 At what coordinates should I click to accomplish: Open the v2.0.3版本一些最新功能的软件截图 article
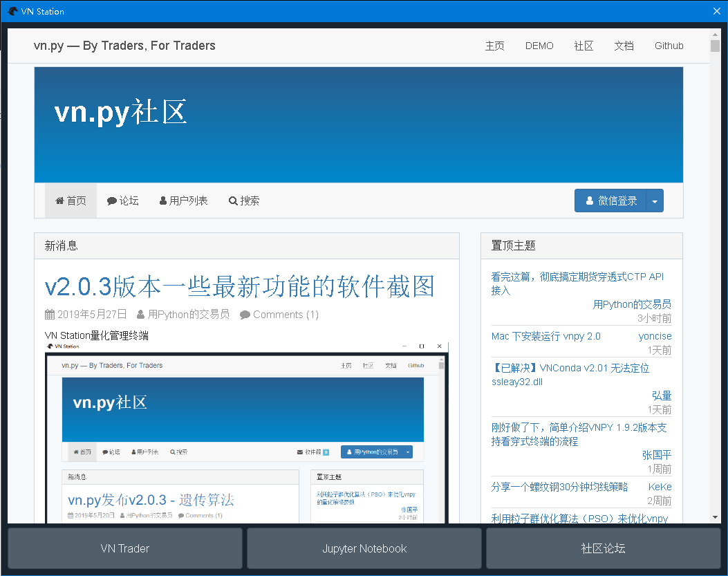click(x=240, y=286)
